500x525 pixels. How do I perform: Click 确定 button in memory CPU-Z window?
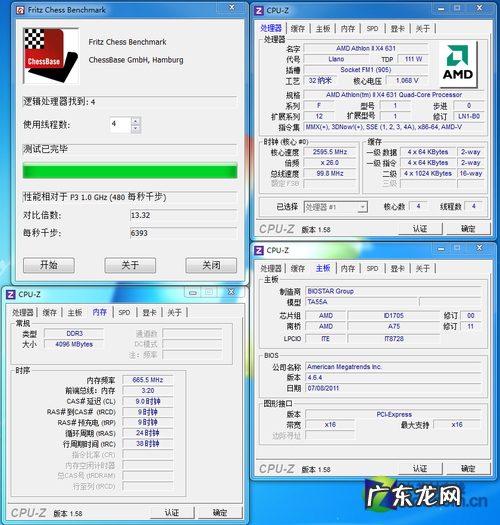[x=220, y=513]
